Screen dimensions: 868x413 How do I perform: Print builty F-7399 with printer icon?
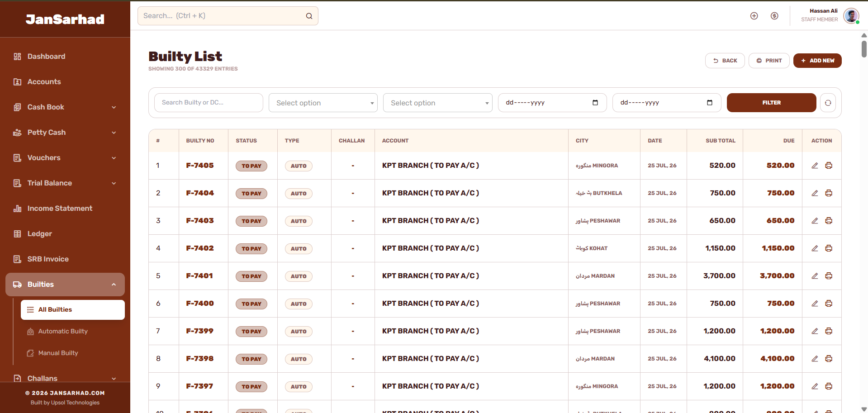click(x=829, y=331)
